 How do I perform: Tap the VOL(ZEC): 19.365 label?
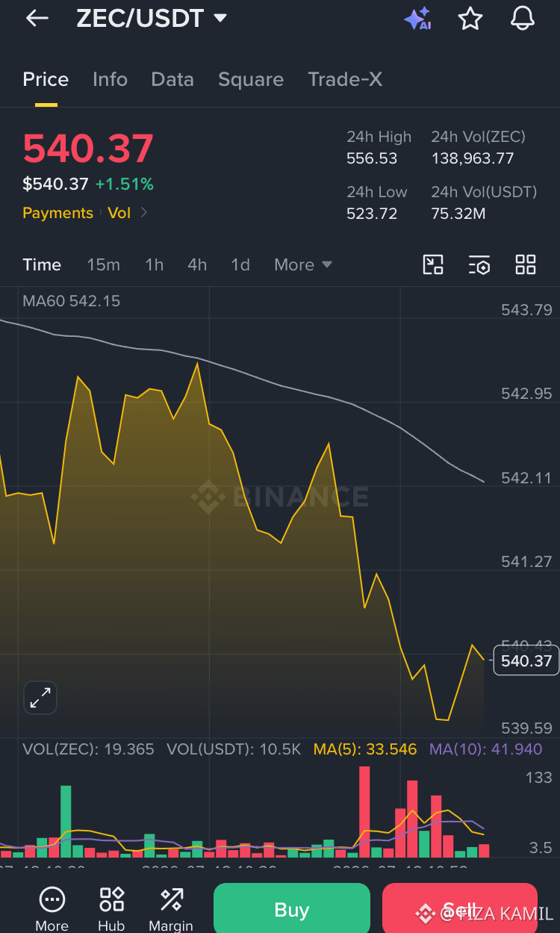(88, 749)
